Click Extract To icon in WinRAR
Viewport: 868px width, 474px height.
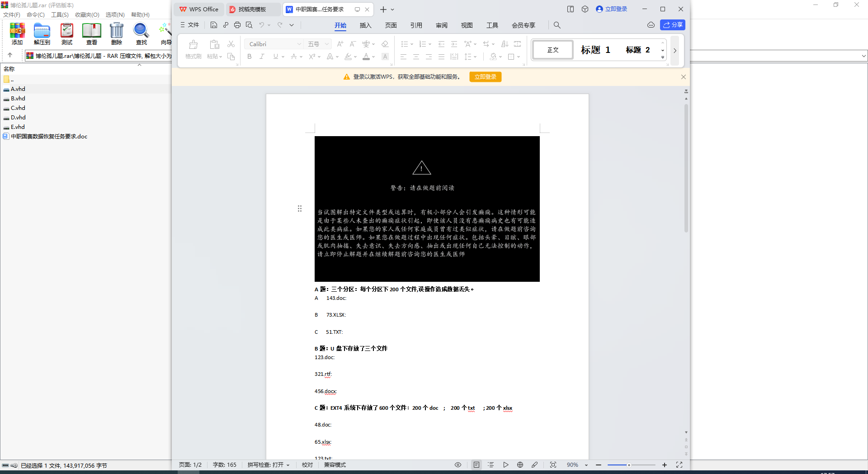pos(42,34)
